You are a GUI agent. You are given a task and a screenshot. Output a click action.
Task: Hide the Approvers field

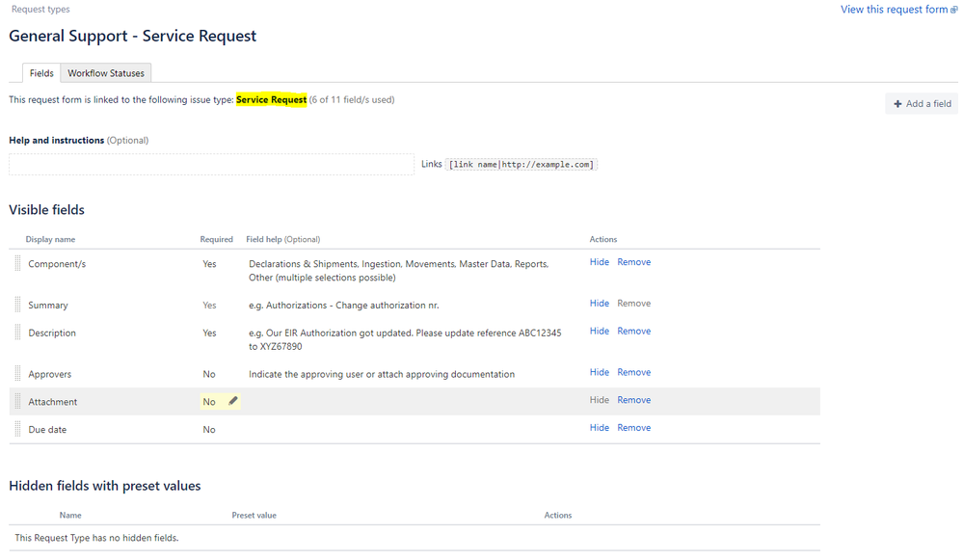pyautogui.click(x=600, y=372)
